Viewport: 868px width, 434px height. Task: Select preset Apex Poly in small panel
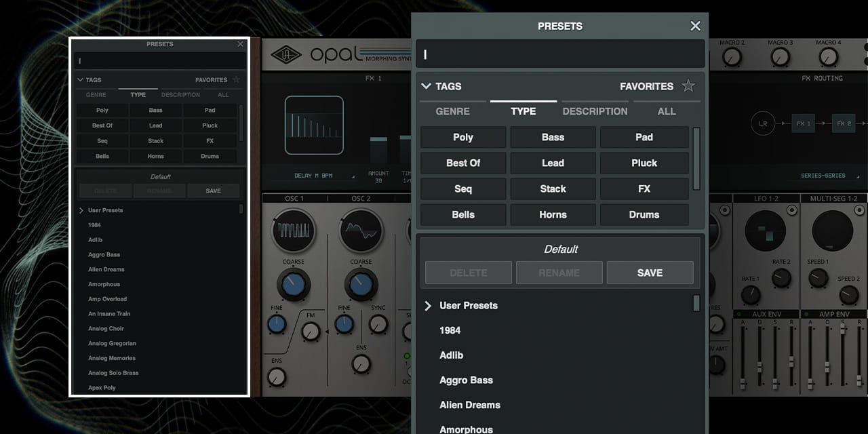(x=102, y=388)
